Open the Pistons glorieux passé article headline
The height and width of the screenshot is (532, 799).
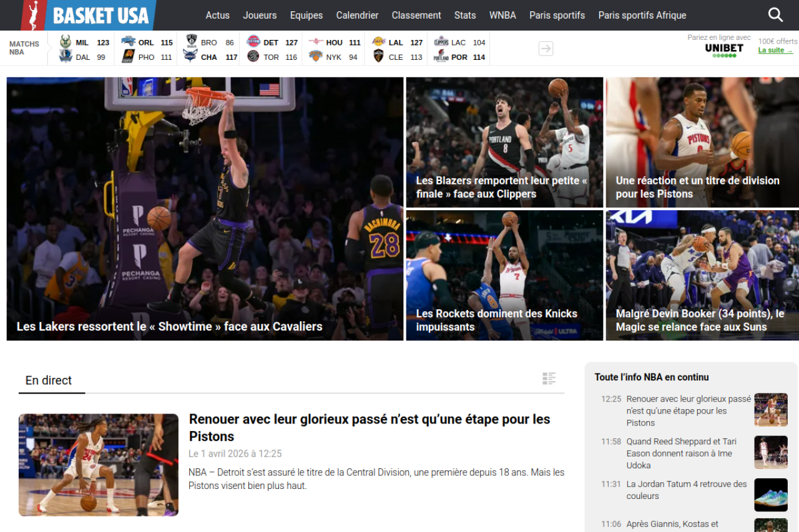370,427
